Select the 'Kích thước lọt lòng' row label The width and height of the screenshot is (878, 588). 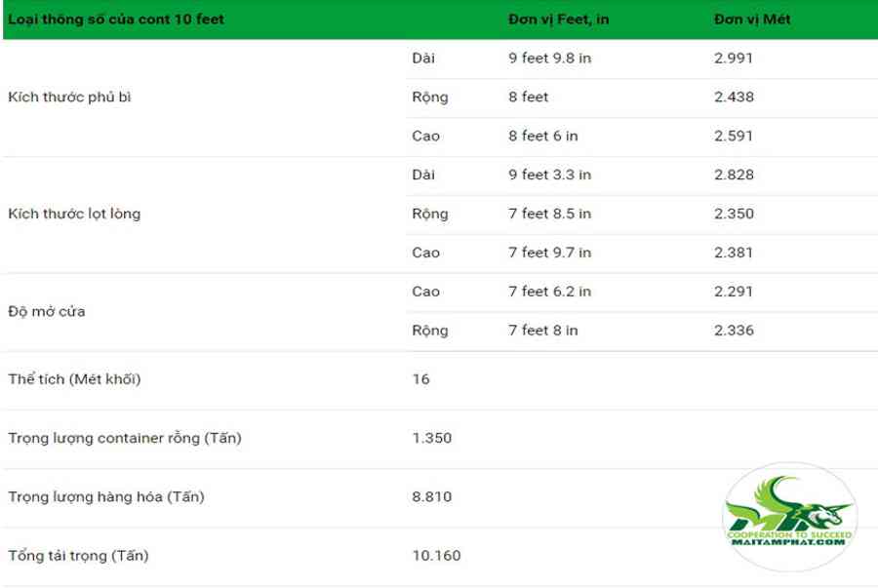click(74, 214)
